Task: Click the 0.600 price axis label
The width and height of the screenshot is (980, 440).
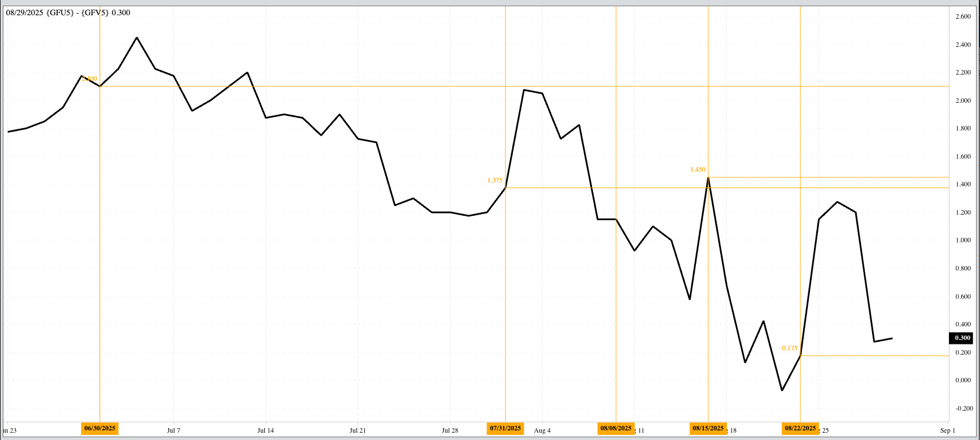Action: 963,296
